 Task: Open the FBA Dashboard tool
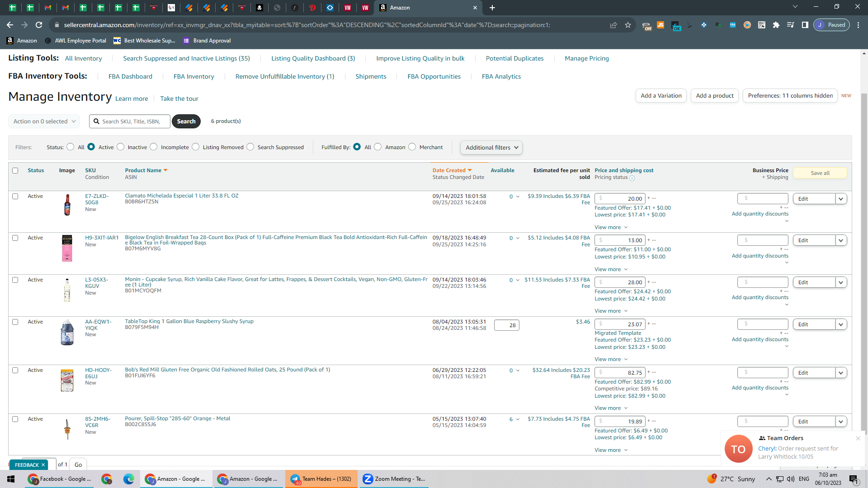click(x=130, y=76)
